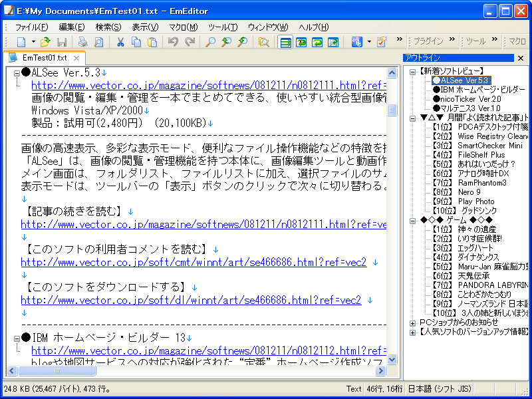Click the magnifier icon with right-pointing arrow

pos(242,42)
